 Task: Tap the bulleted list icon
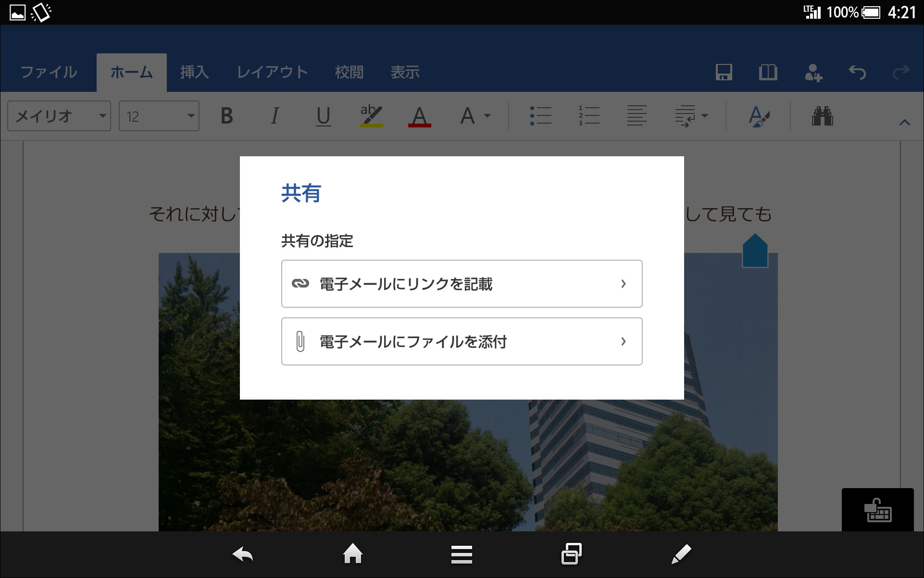click(x=540, y=116)
